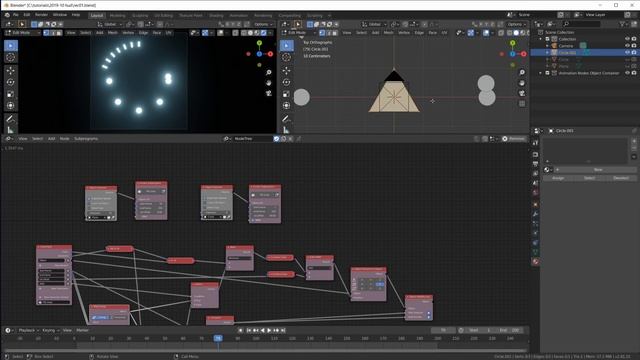
Task: Open the Window menu
Action: click(x=60, y=15)
